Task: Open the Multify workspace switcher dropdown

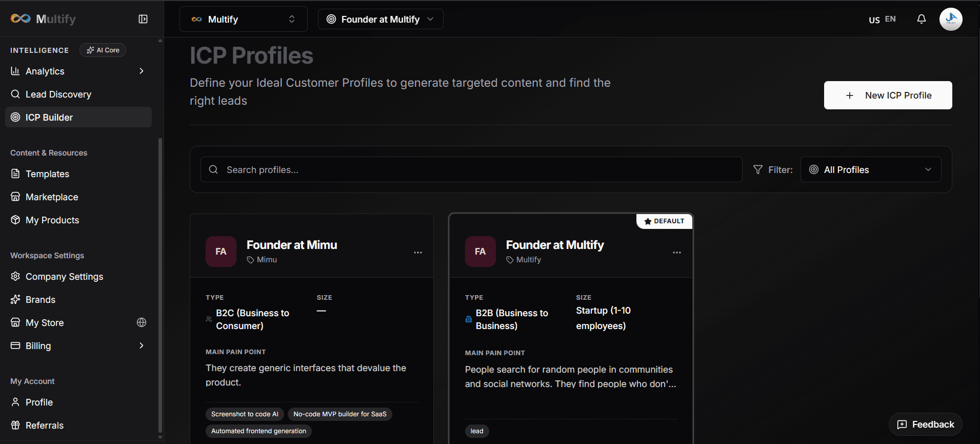Action: point(244,19)
